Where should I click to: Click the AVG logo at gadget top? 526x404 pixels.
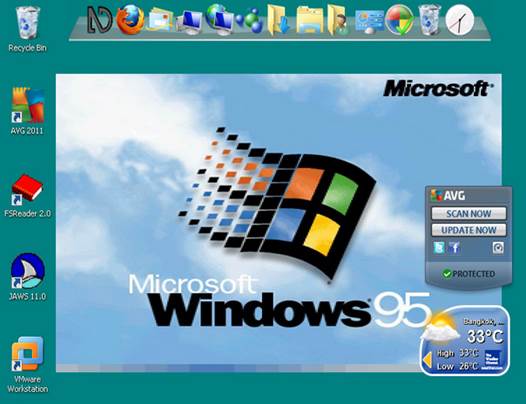pyautogui.click(x=448, y=195)
